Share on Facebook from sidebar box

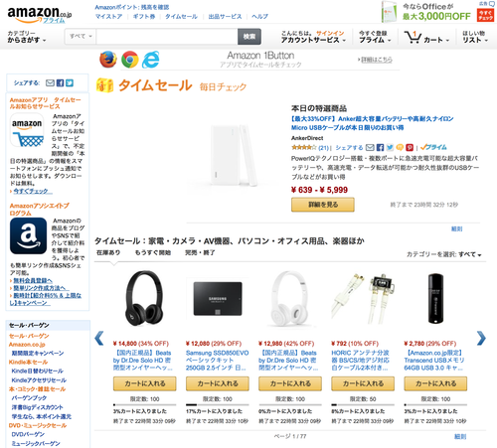[60, 83]
